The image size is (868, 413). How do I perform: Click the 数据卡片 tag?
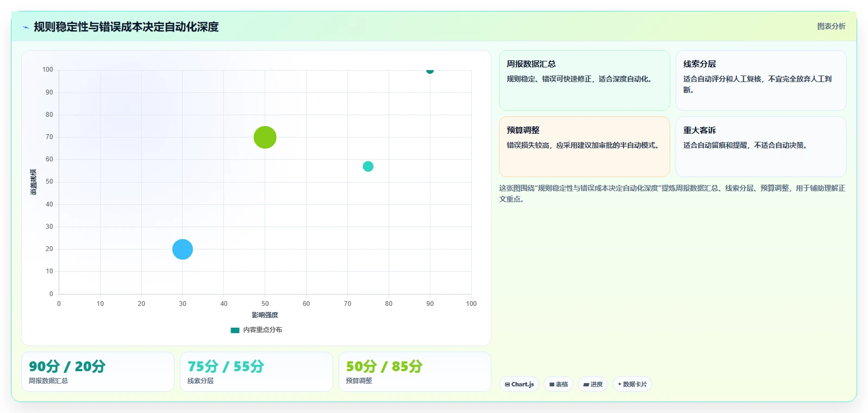(x=632, y=384)
